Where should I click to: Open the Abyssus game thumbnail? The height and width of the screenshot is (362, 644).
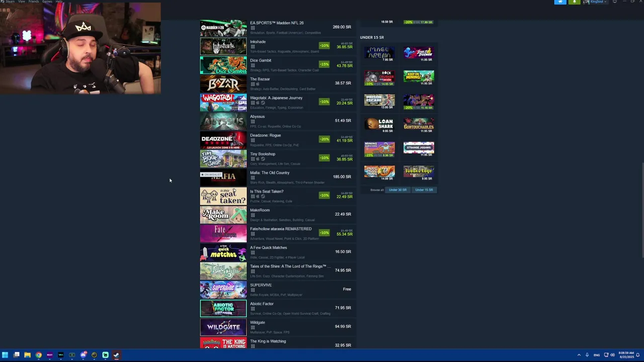(x=223, y=121)
